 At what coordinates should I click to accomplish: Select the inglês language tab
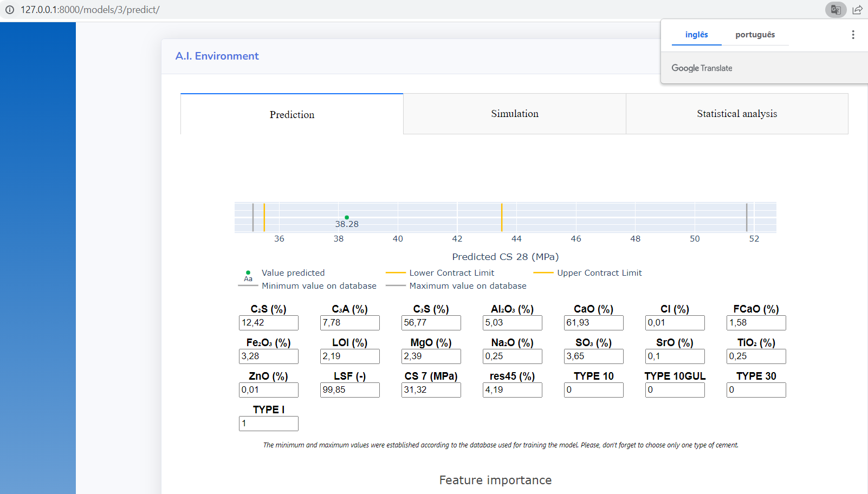pyautogui.click(x=696, y=35)
